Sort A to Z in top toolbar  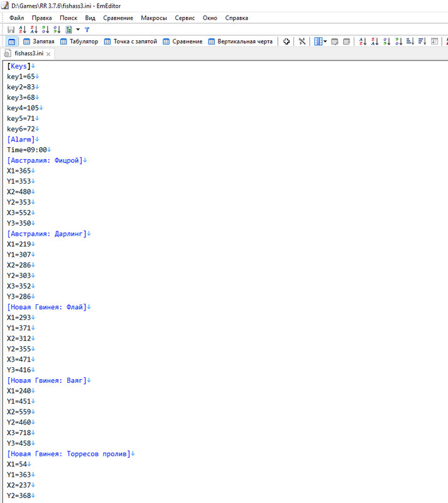point(23,30)
